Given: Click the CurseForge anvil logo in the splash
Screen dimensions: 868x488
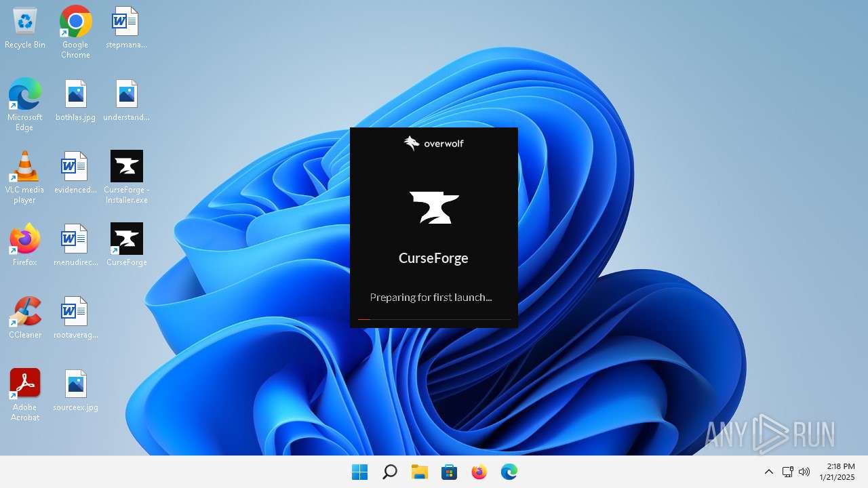Looking at the screenshot, I should (434, 207).
